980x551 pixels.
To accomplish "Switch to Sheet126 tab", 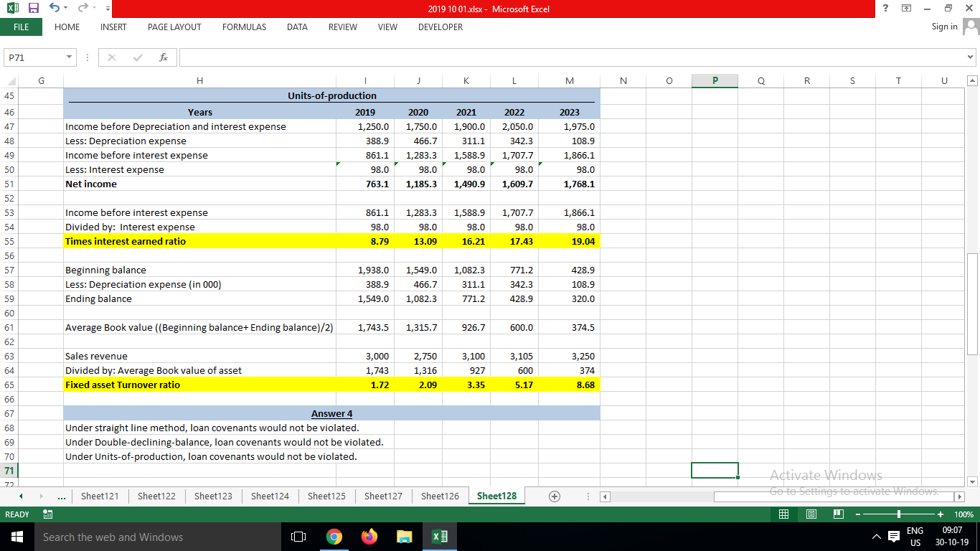I will click(x=440, y=496).
